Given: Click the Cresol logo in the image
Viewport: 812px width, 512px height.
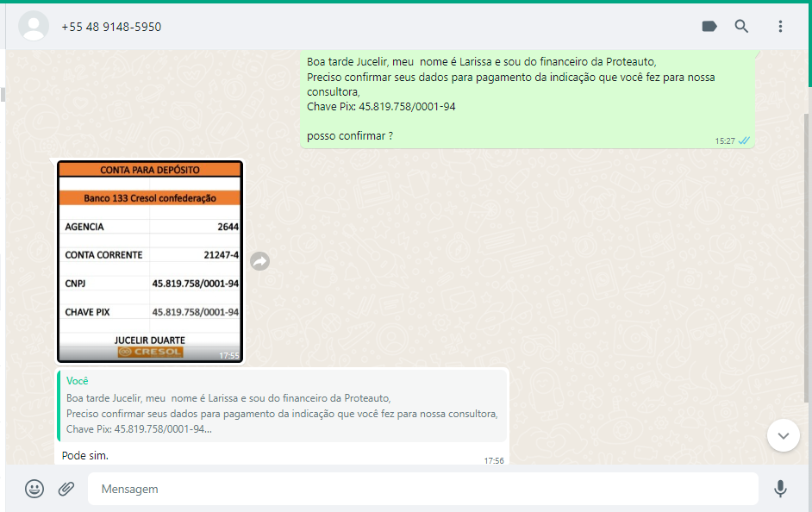Looking at the screenshot, I should pyautogui.click(x=150, y=353).
